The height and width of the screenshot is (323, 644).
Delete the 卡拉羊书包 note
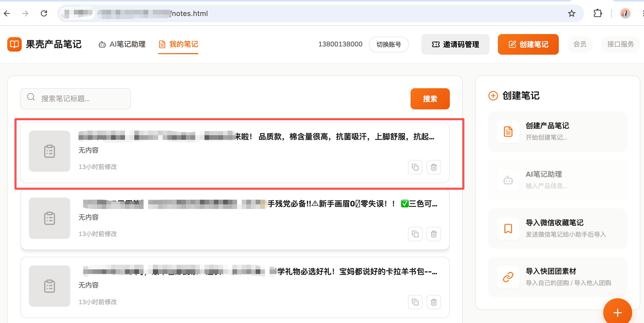[x=434, y=302]
